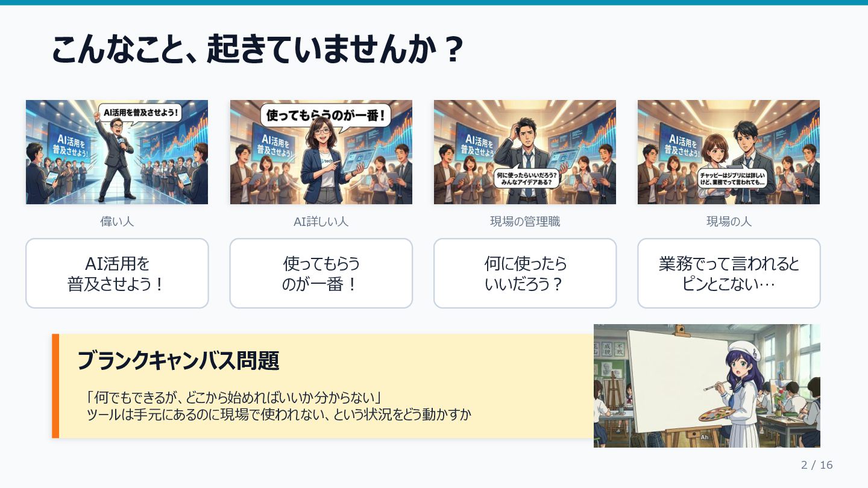868x488 pixels.
Task: Click the ブランクキャンバス問題 heading
Action: pyautogui.click(x=178, y=361)
